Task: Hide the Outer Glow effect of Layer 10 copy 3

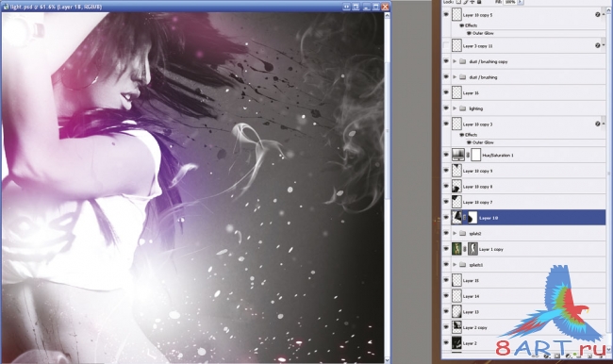Action: 469,142
